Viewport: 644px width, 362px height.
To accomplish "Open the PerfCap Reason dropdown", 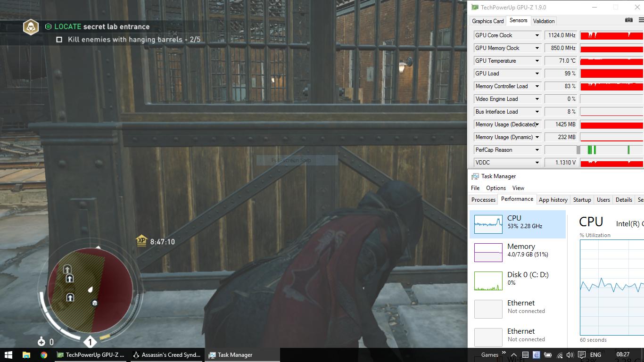I will click(537, 150).
